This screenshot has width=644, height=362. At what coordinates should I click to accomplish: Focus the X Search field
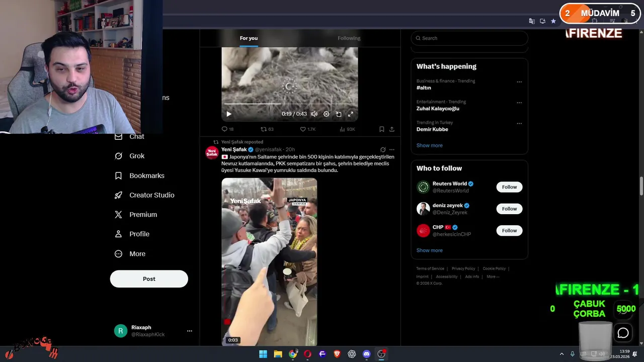pyautogui.click(x=469, y=38)
